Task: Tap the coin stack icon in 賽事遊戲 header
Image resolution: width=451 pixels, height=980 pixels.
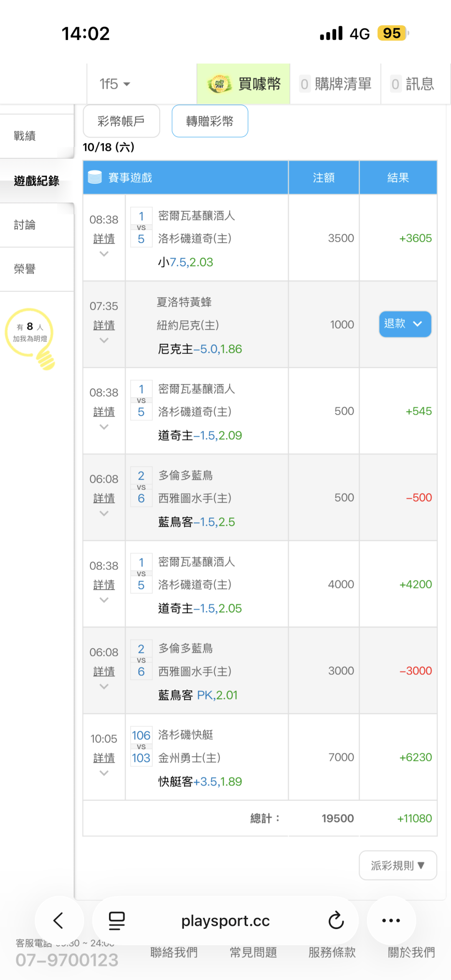Action: pyautogui.click(x=95, y=177)
